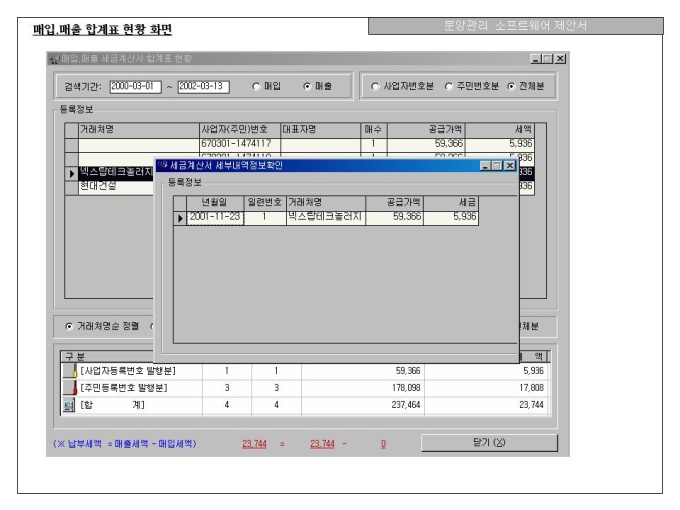
Task: Click the dialog's 세금 column header
Action: (451, 203)
